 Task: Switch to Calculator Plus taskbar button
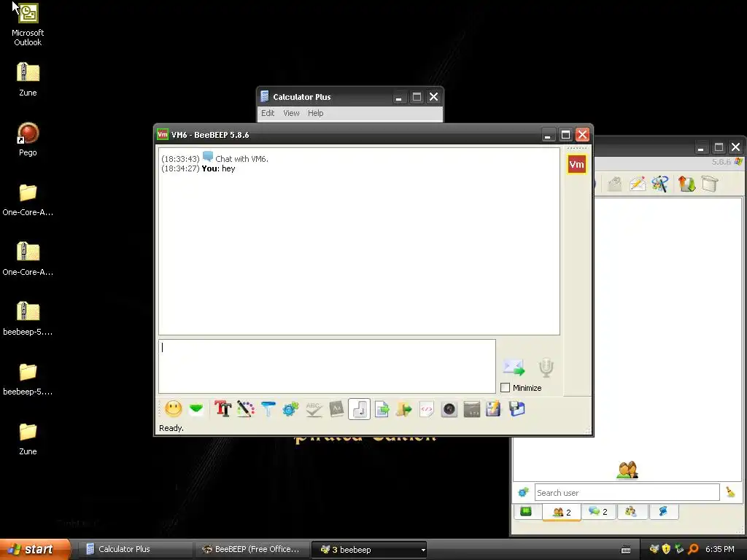click(x=134, y=549)
